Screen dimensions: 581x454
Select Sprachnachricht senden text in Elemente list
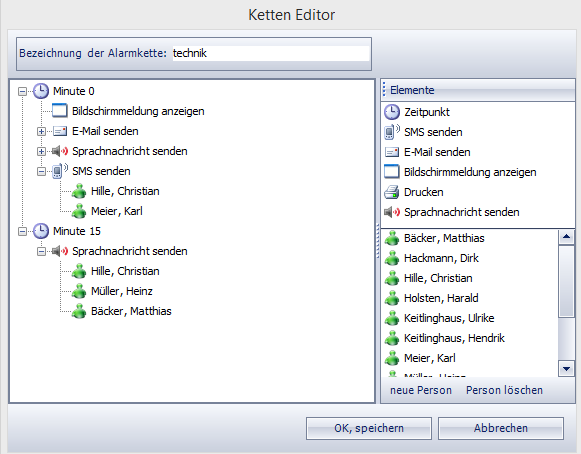click(x=462, y=212)
